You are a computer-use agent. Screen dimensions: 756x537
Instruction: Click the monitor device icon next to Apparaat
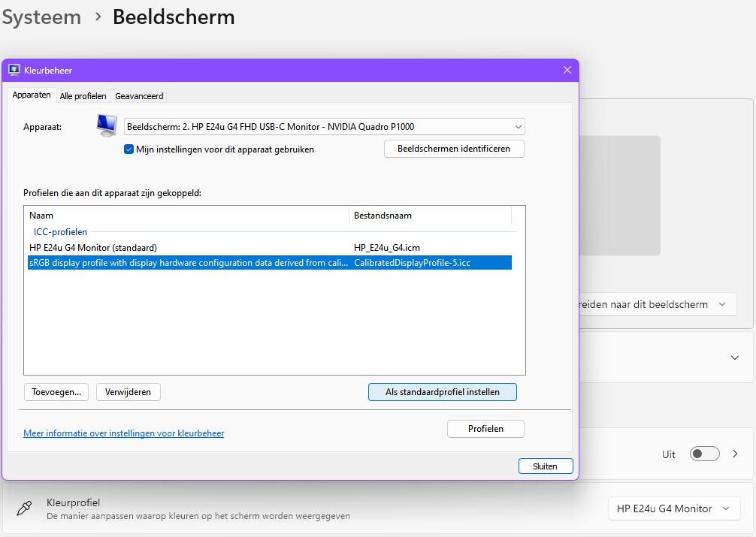pyautogui.click(x=107, y=125)
